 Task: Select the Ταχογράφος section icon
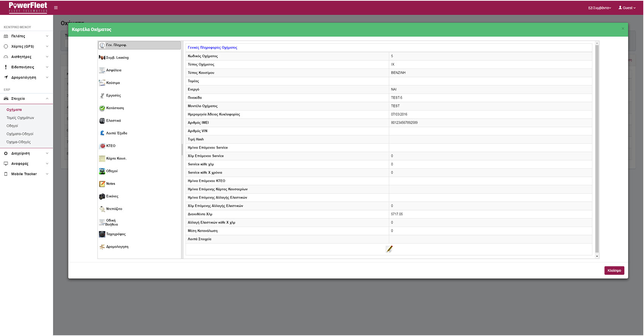(x=102, y=234)
